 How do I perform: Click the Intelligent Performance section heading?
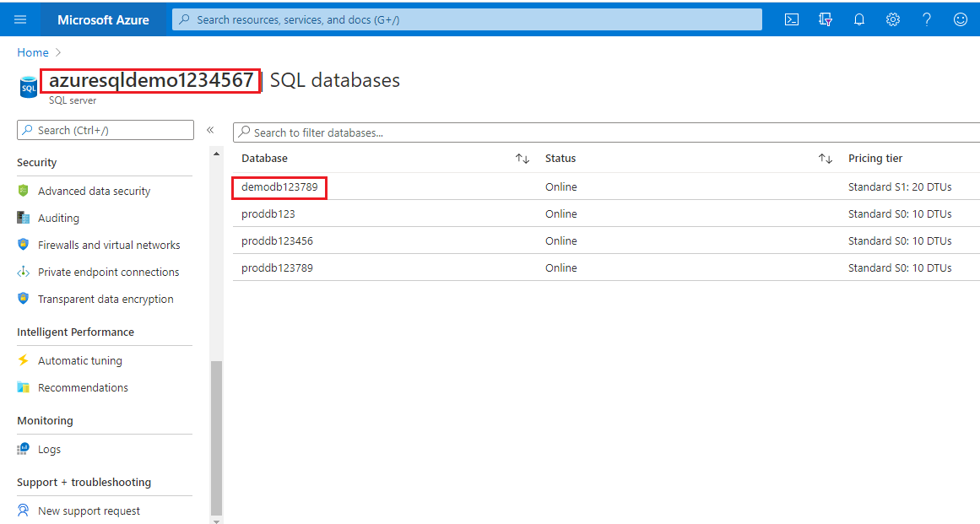tap(76, 332)
